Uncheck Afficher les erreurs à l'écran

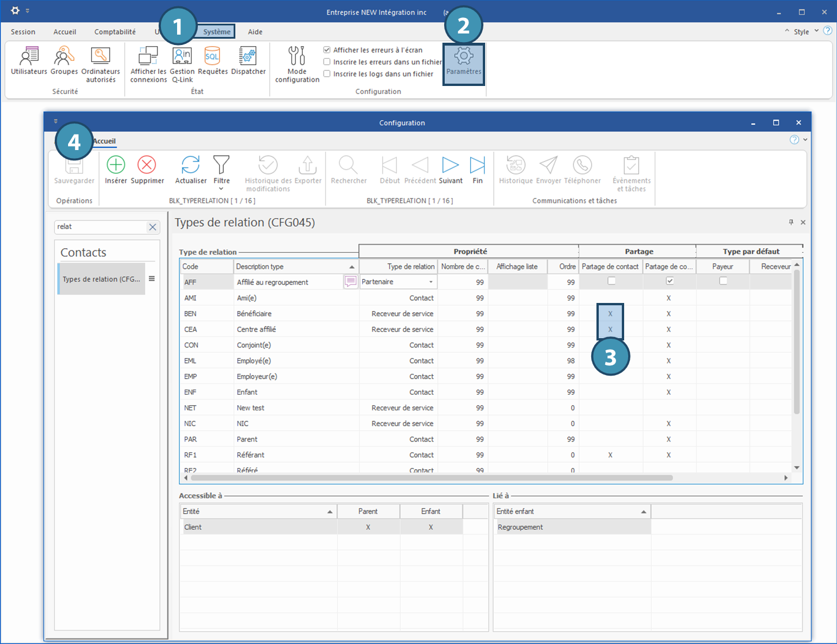[x=327, y=50]
